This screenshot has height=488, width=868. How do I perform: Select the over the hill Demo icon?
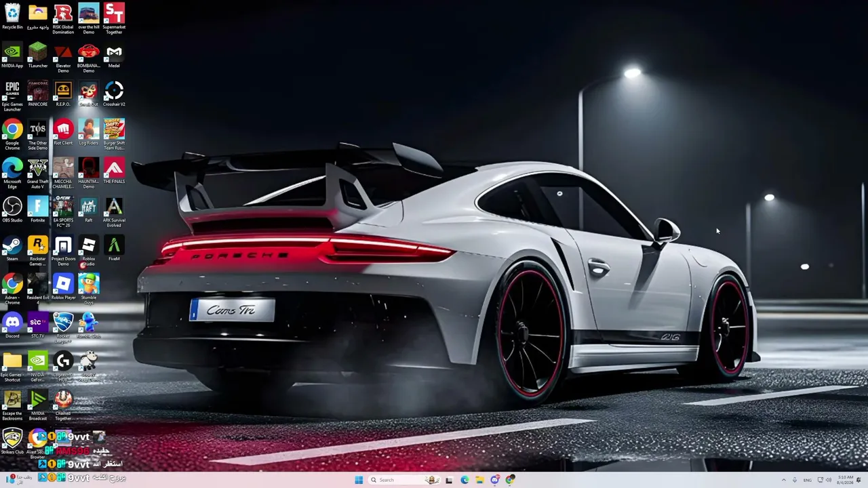pyautogui.click(x=89, y=19)
